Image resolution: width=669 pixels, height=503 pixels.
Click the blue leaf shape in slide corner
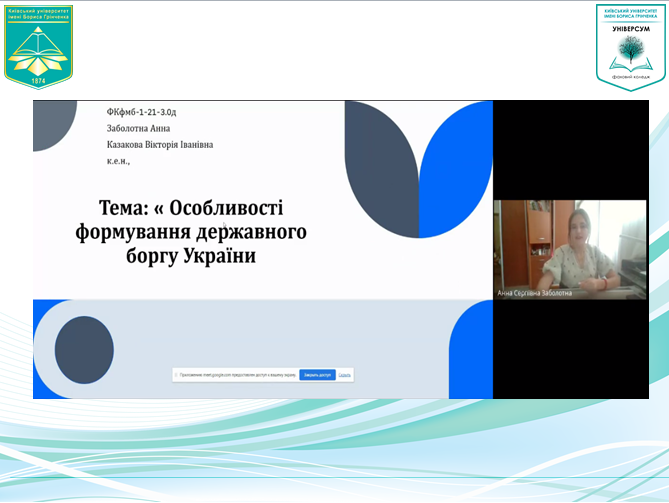tap(456, 169)
